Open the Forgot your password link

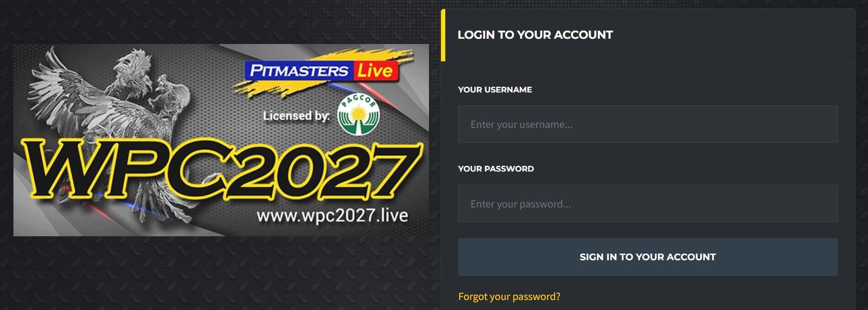point(509,296)
